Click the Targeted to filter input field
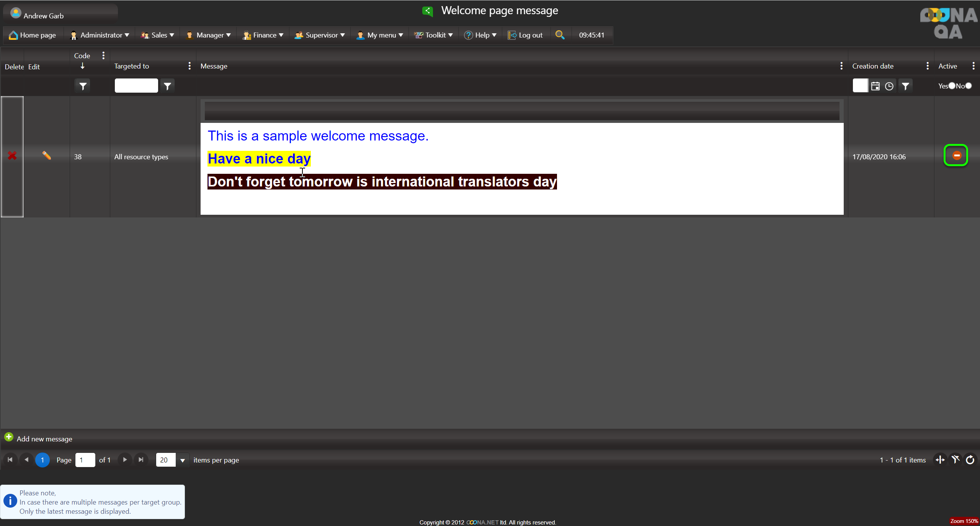The width and height of the screenshot is (980, 526). (x=136, y=86)
